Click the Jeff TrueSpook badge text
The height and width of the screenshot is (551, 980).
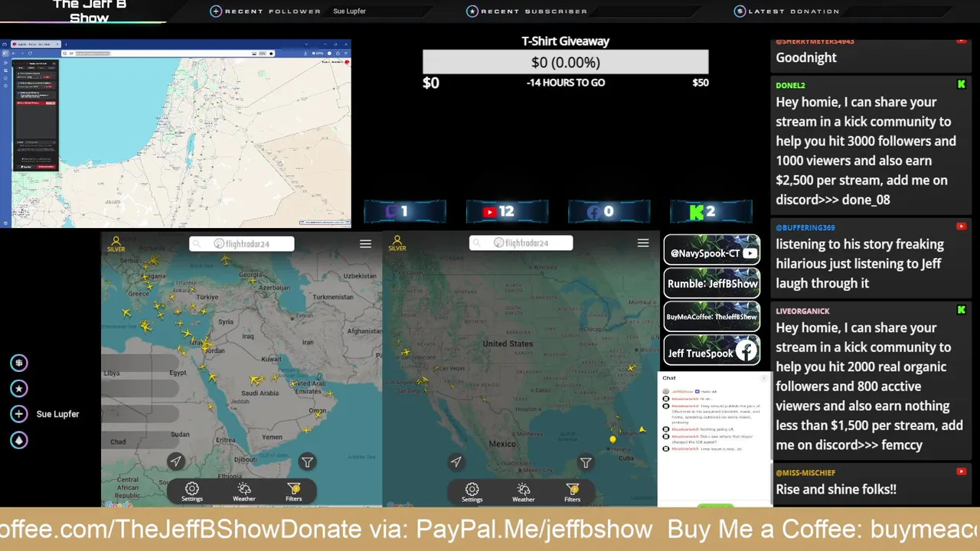701,353
